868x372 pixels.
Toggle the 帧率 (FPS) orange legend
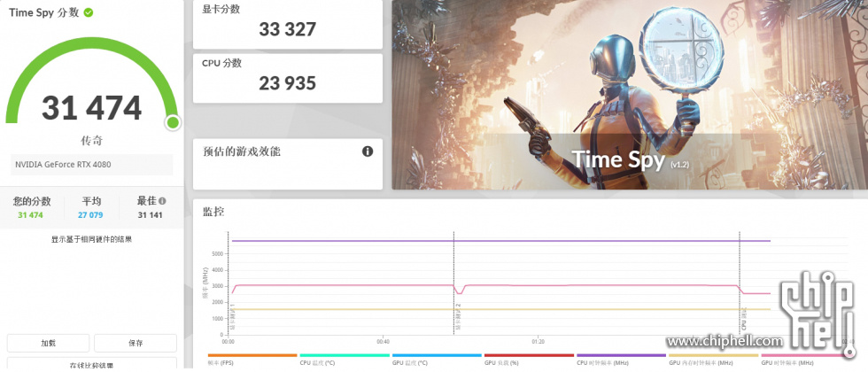pyautogui.click(x=252, y=360)
